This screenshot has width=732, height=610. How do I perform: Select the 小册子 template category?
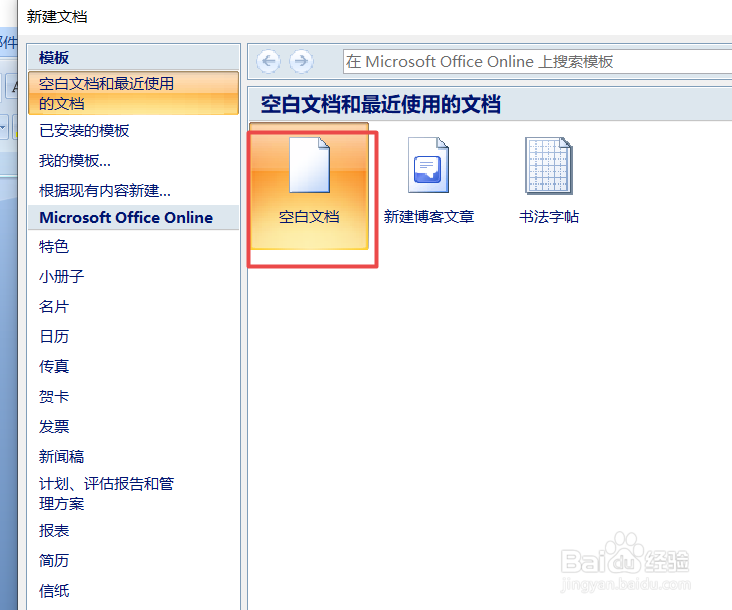pyautogui.click(x=62, y=276)
